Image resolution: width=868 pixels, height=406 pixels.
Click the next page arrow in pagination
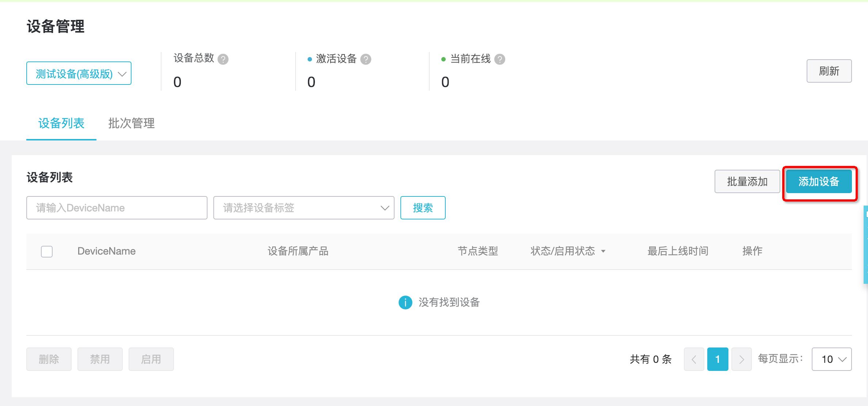coord(742,359)
